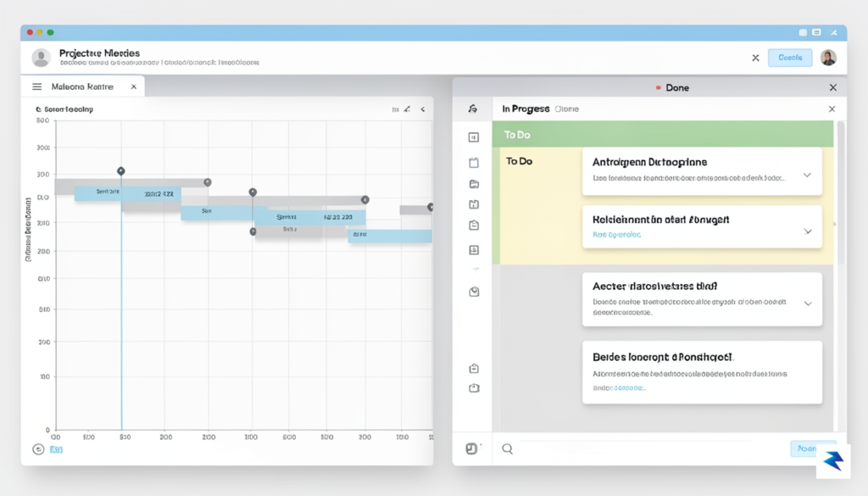Click the tiny grid icon above the chart
Image resolution: width=868 pixels, height=496 pixels.
pos(395,109)
